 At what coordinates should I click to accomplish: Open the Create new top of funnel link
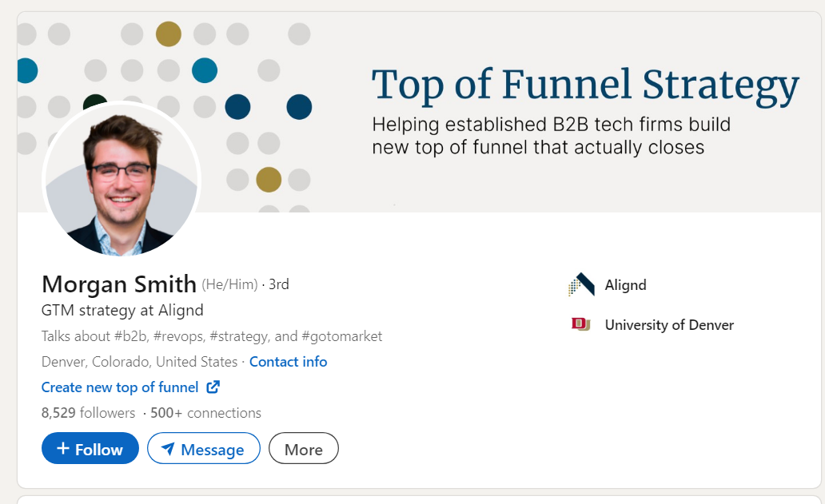tap(120, 387)
